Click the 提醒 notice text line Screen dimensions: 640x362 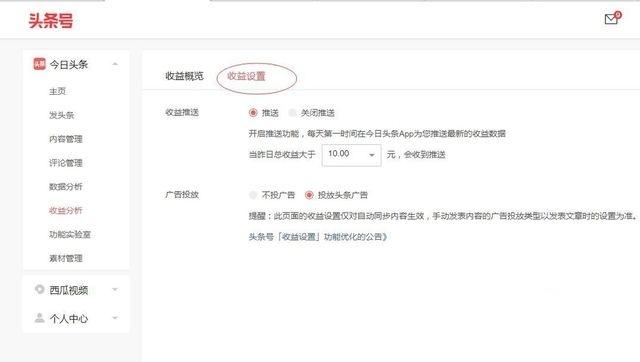click(x=443, y=215)
